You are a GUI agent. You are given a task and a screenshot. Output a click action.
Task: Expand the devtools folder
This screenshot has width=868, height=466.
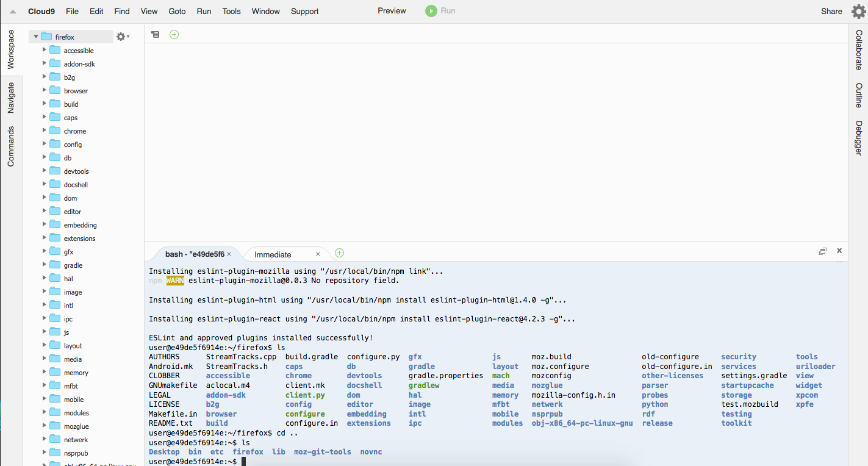[x=45, y=171]
